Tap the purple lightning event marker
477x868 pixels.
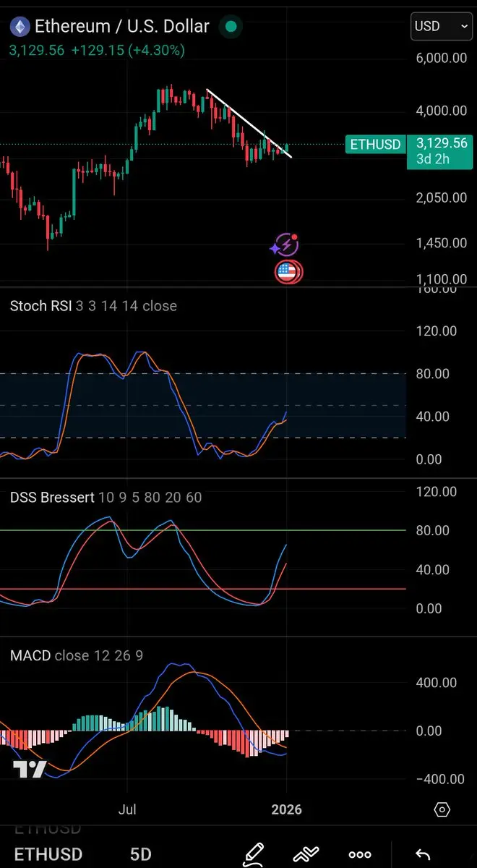click(x=286, y=245)
